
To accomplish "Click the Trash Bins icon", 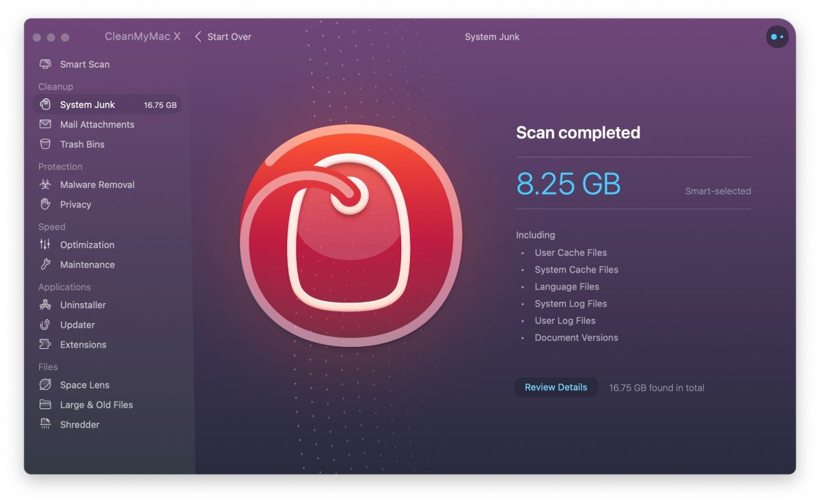I will 45,144.
